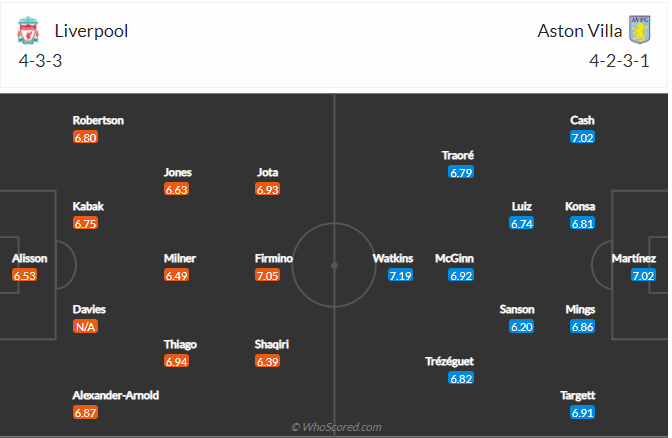Open player Trézéguet's name
The height and width of the screenshot is (438, 672).
[x=450, y=361]
